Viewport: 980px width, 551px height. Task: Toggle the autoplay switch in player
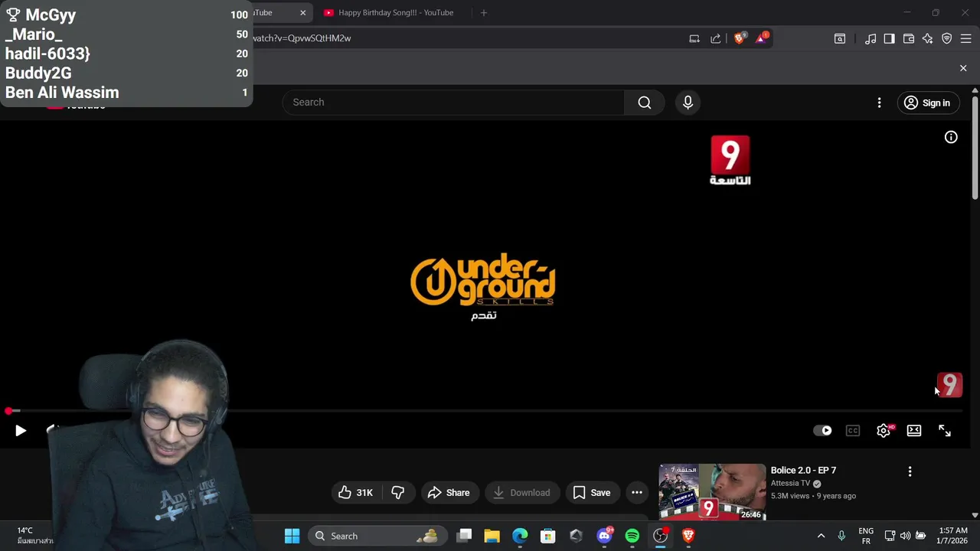[822, 431]
